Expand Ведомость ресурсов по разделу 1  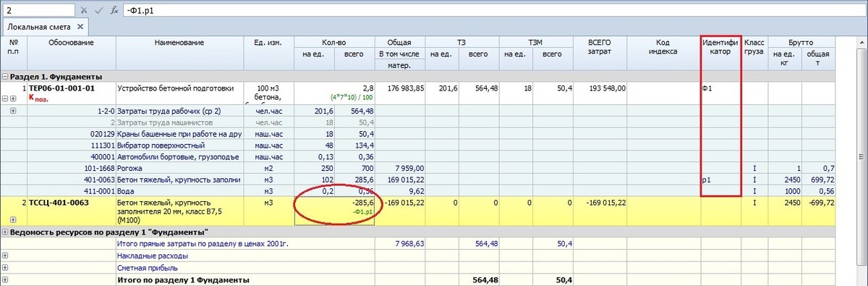[5, 232]
